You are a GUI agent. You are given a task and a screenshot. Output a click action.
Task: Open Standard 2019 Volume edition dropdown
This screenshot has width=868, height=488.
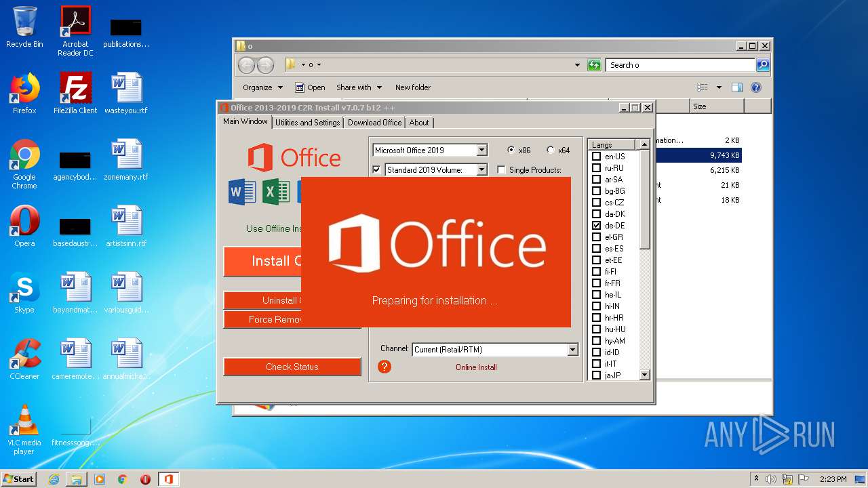pyautogui.click(x=481, y=169)
